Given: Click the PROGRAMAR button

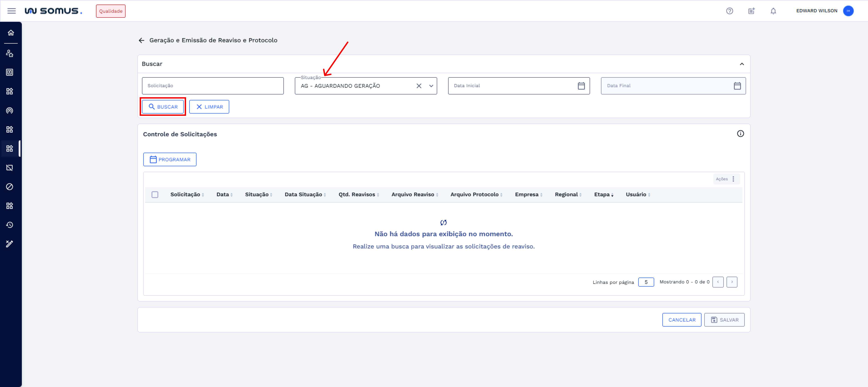Looking at the screenshot, I should [169, 159].
